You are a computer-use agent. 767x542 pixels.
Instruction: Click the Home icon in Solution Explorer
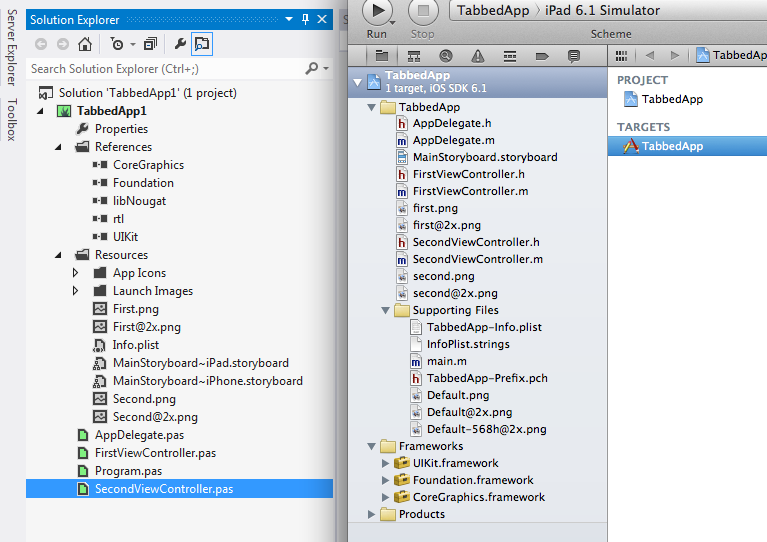[x=85, y=45]
